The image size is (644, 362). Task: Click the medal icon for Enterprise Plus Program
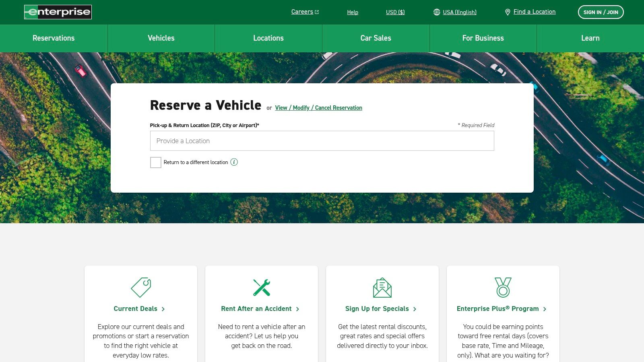[x=503, y=287]
